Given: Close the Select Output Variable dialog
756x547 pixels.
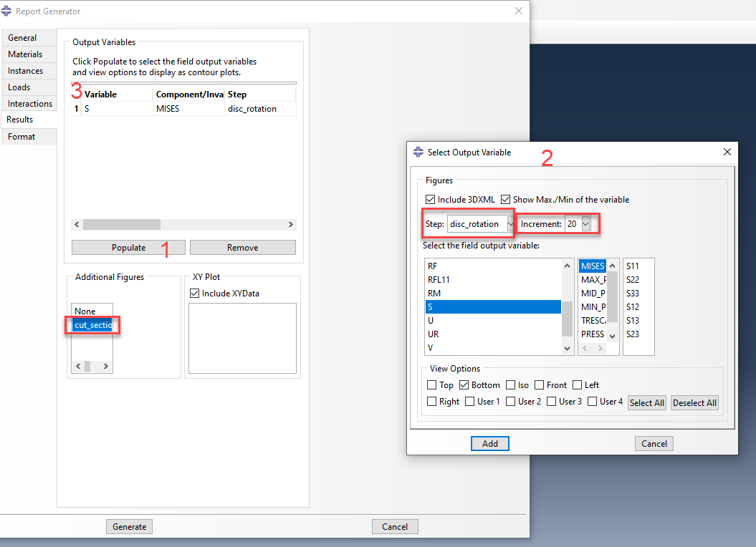Looking at the screenshot, I should click(x=727, y=152).
